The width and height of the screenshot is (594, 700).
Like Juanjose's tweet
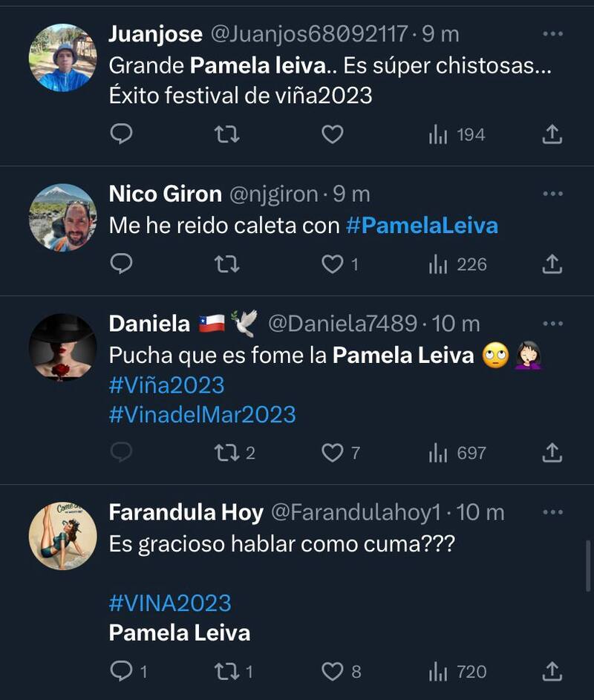click(x=332, y=134)
